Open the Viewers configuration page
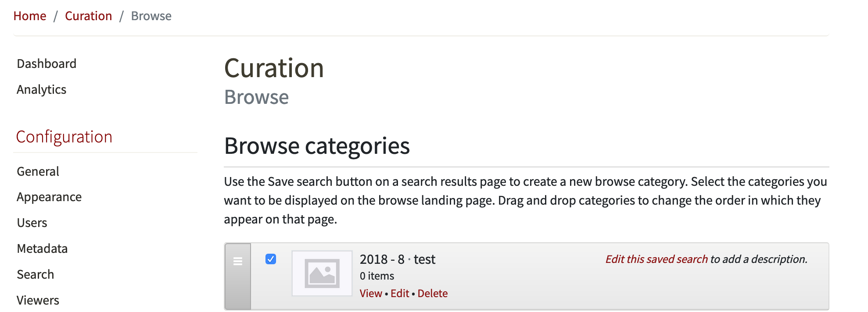 pyautogui.click(x=38, y=300)
